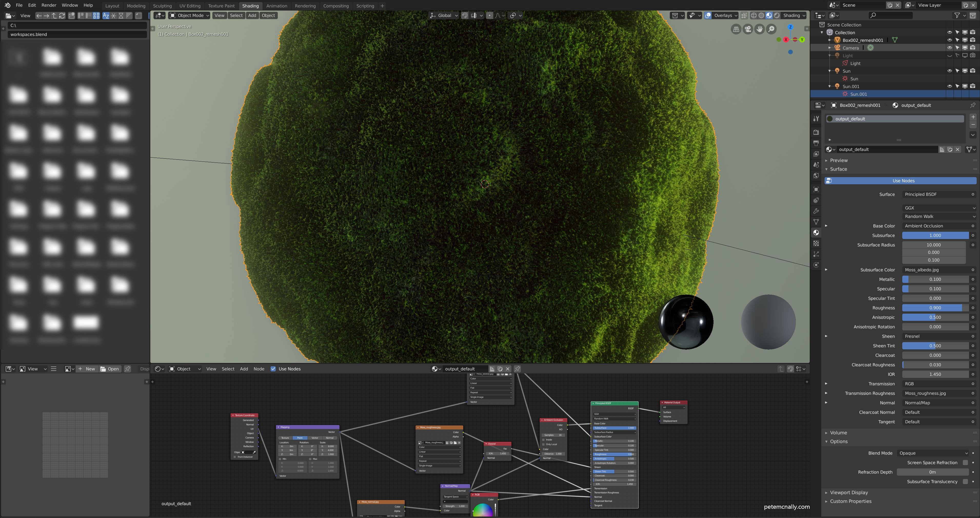Screen dimensions: 980x518
Task: Open Random Walk subsurface method dropdown
Action: pyautogui.click(x=939, y=216)
